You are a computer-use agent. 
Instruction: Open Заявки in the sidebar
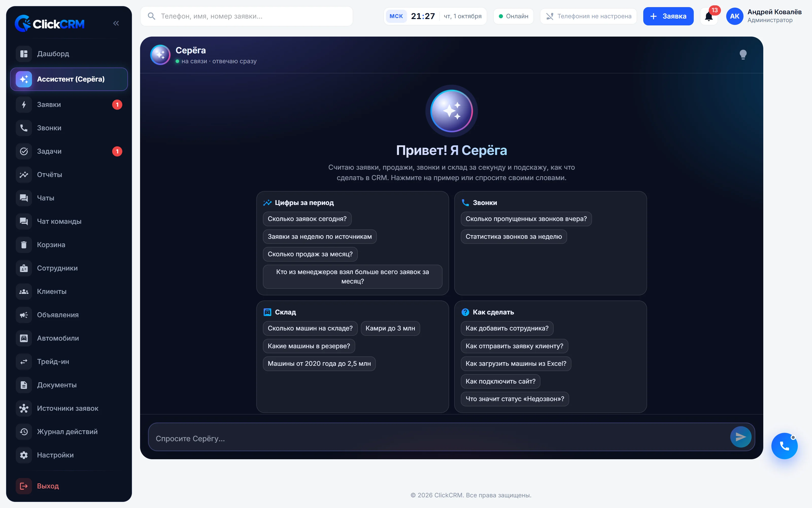click(69, 104)
